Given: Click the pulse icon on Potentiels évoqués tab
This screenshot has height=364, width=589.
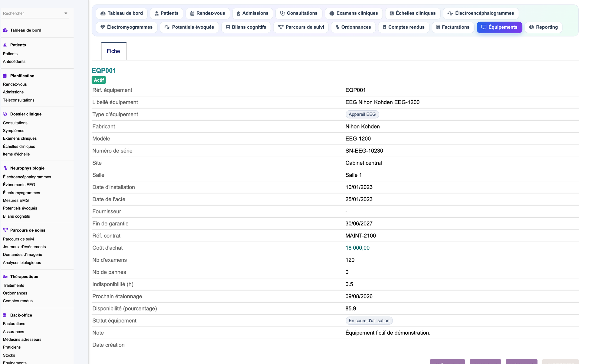Looking at the screenshot, I should coord(167,27).
